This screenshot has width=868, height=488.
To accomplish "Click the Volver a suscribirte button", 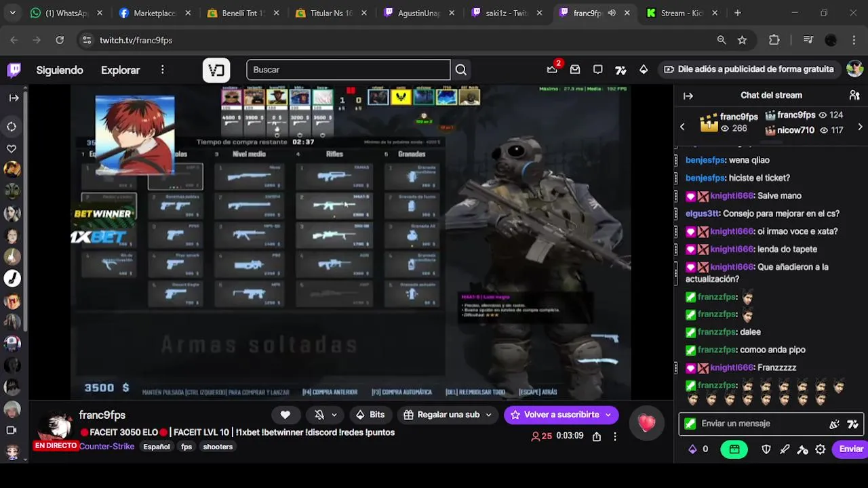I will 561,415.
